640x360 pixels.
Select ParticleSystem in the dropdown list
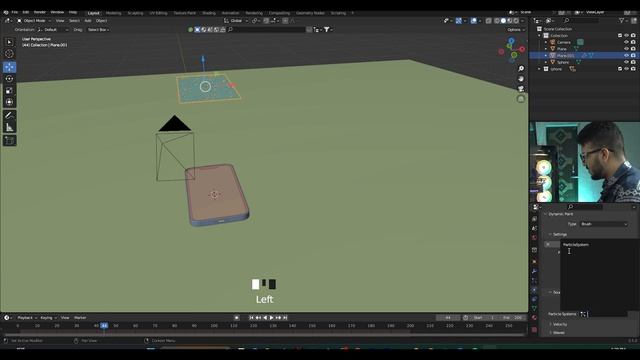click(576, 245)
